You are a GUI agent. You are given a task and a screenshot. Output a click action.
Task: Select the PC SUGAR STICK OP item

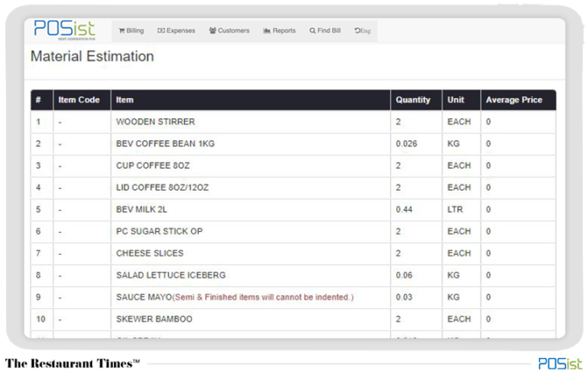tap(159, 231)
